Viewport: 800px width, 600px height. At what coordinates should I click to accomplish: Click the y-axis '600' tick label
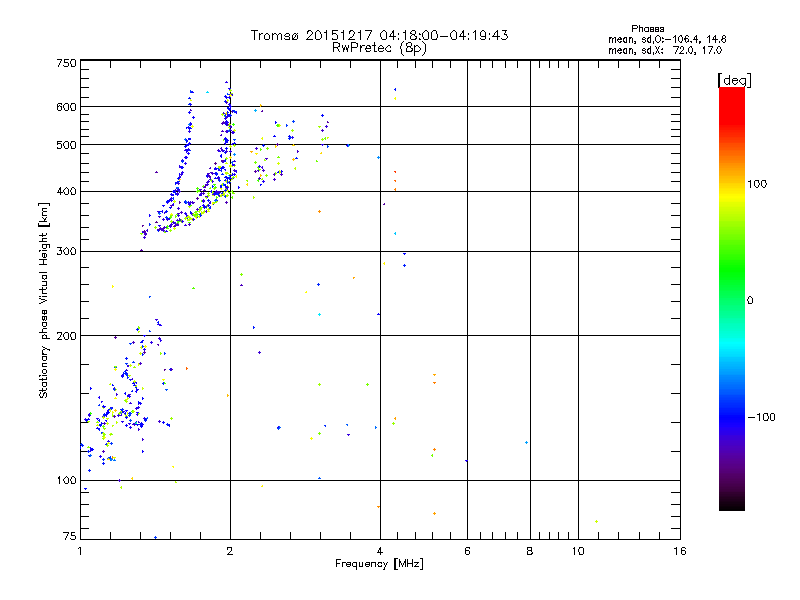click(x=66, y=107)
